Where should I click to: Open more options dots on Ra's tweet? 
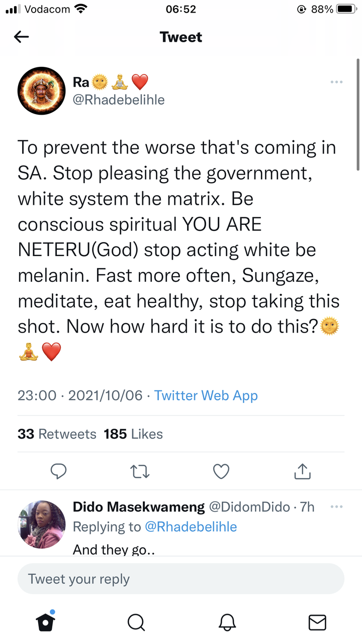tap(336, 82)
